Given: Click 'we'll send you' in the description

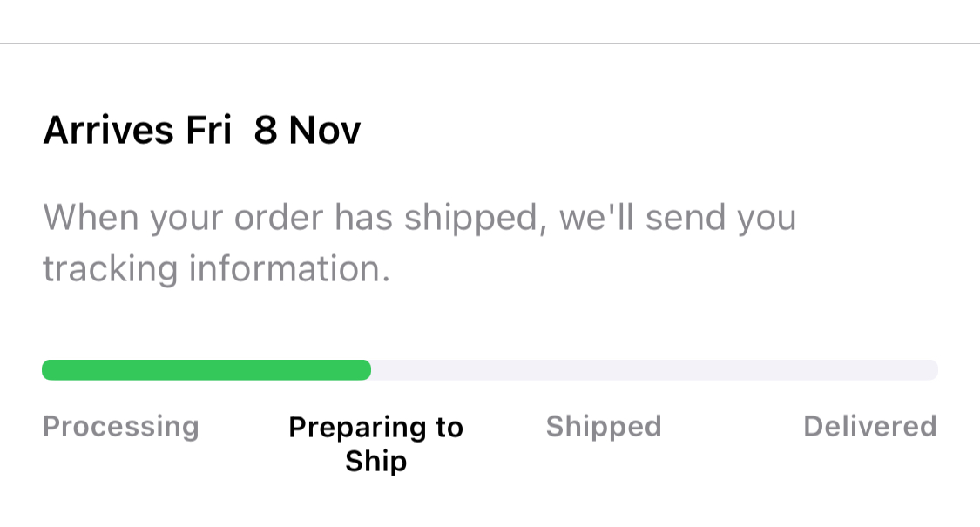Looking at the screenshot, I should click(x=678, y=218).
